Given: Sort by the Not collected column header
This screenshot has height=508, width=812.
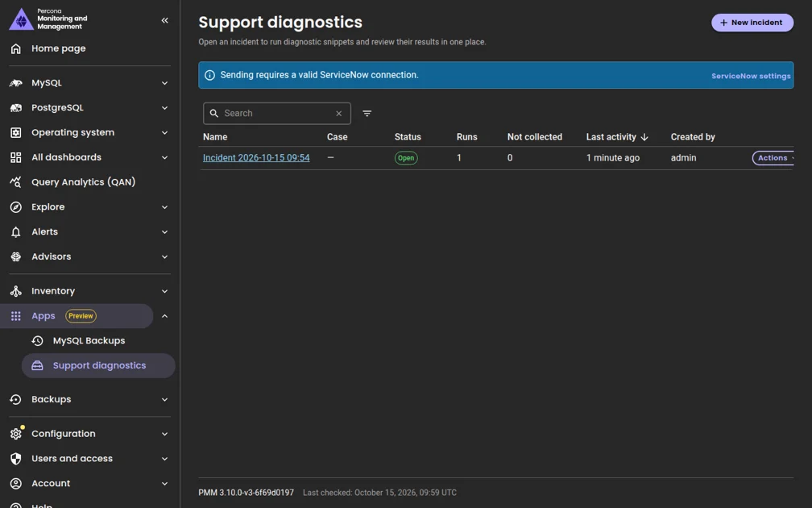Looking at the screenshot, I should (x=534, y=137).
